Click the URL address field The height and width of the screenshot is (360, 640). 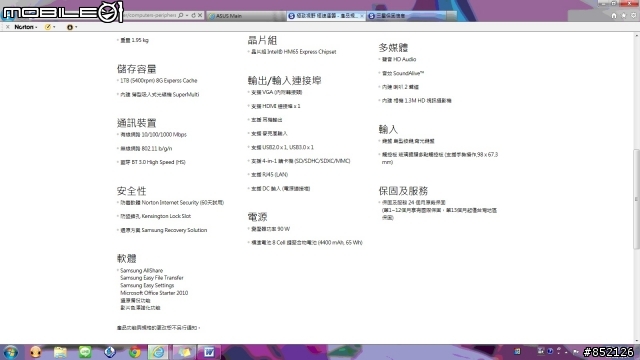coord(149,15)
